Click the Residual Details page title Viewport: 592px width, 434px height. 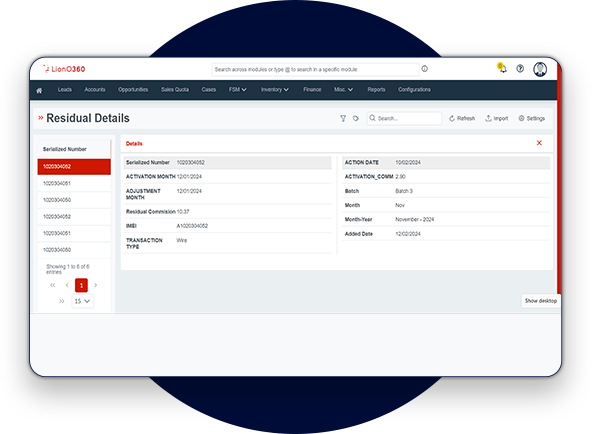click(88, 118)
